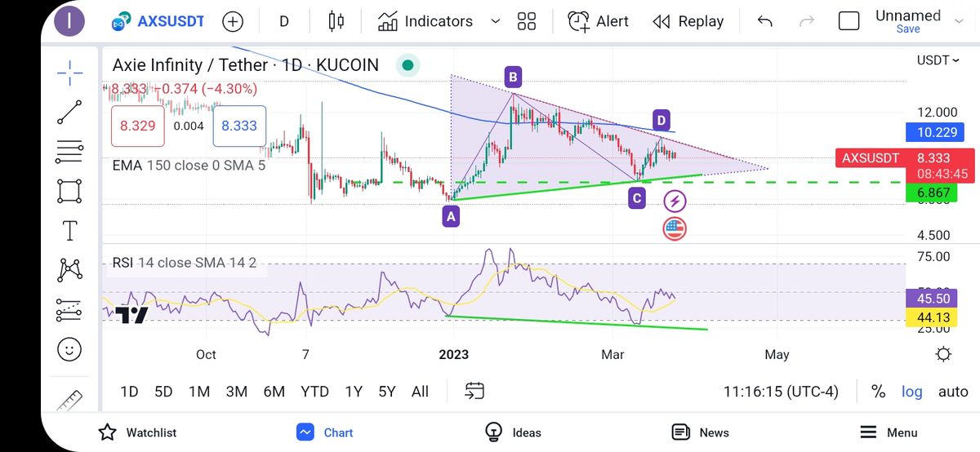Open candlestick chart style selector

[x=336, y=21]
